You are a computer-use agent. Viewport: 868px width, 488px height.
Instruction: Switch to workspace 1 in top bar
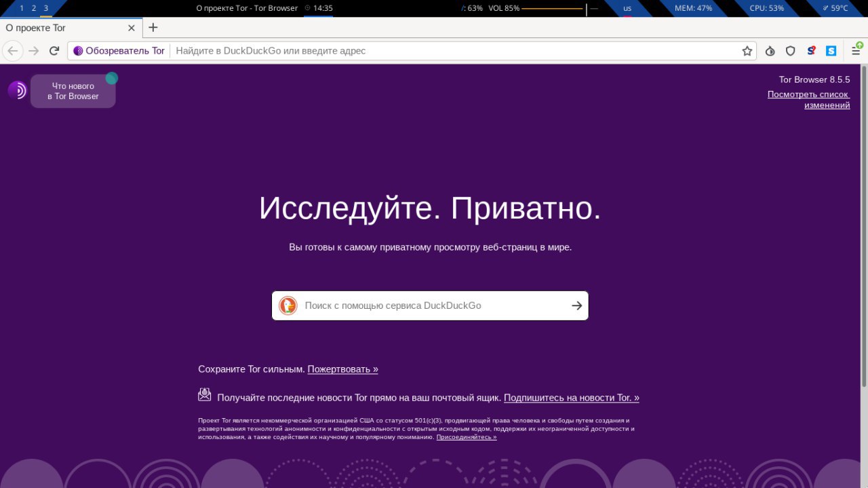point(22,8)
